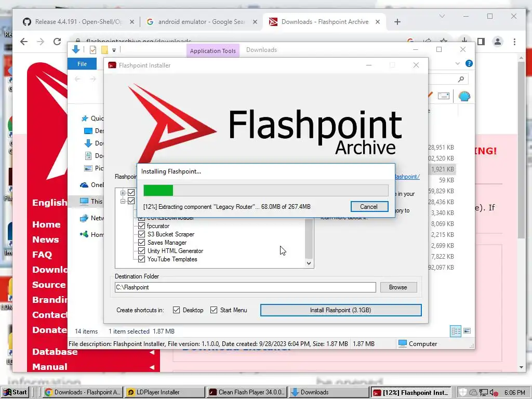Click the component list scrollbar thumb

coord(309,238)
